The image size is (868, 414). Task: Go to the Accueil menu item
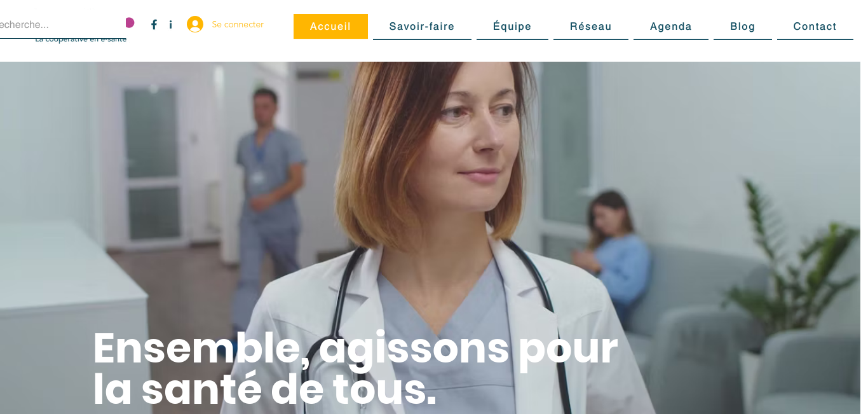(x=330, y=26)
